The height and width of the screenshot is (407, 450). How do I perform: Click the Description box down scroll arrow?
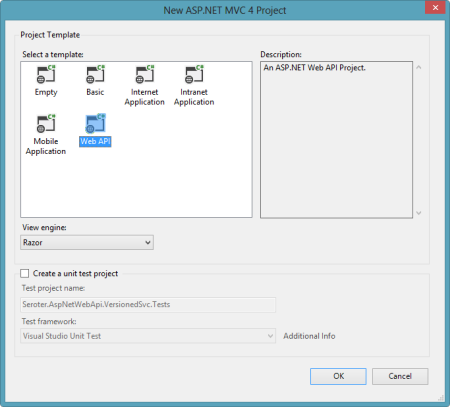419,213
